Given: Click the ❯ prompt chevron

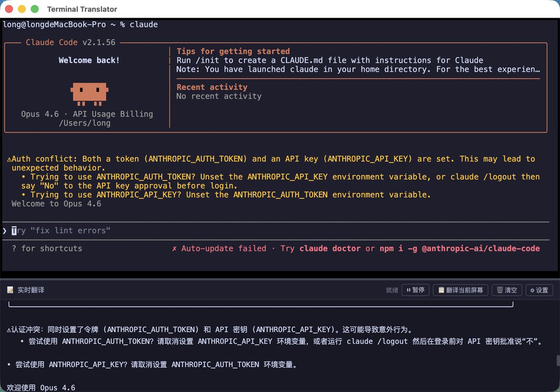Looking at the screenshot, I should coord(5,231).
